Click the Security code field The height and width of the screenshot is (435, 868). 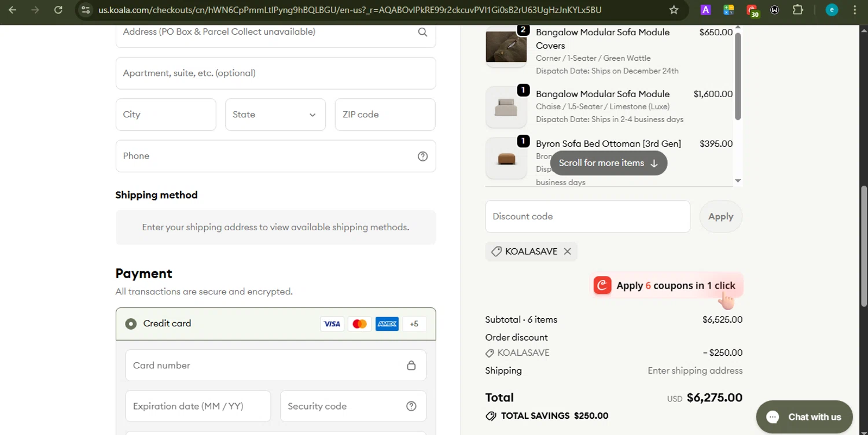[x=353, y=406]
